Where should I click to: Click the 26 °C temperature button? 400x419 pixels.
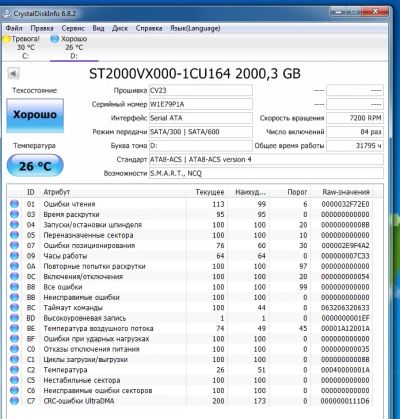35,166
